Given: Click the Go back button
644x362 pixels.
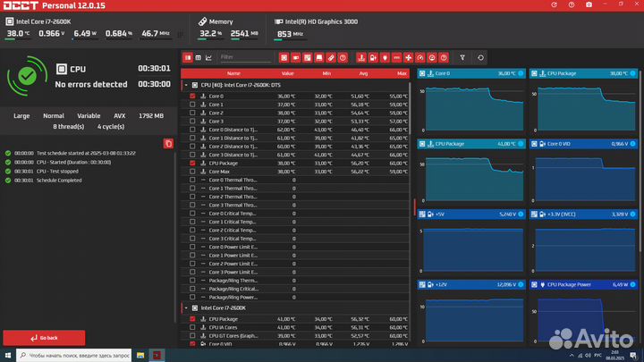Looking at the screenshot, I should point(44,338).
